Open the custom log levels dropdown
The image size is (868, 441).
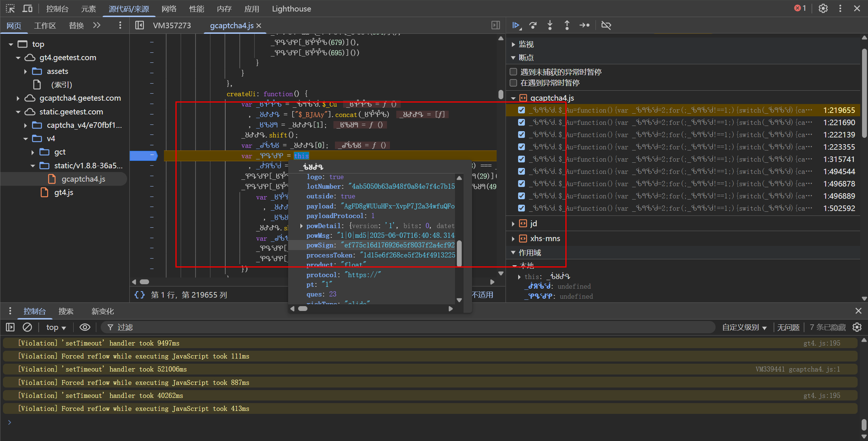tap(744, 327)
